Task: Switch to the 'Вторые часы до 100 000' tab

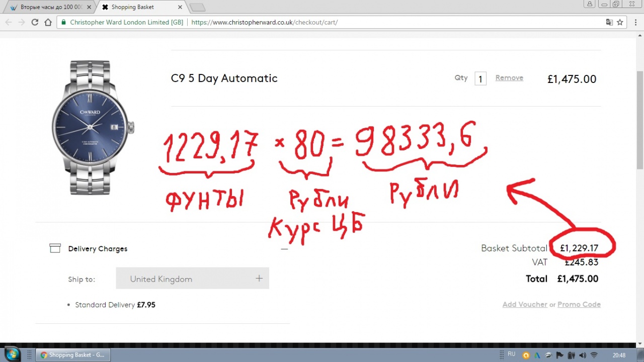Action: pyautogui.click(x=49, y=7)
